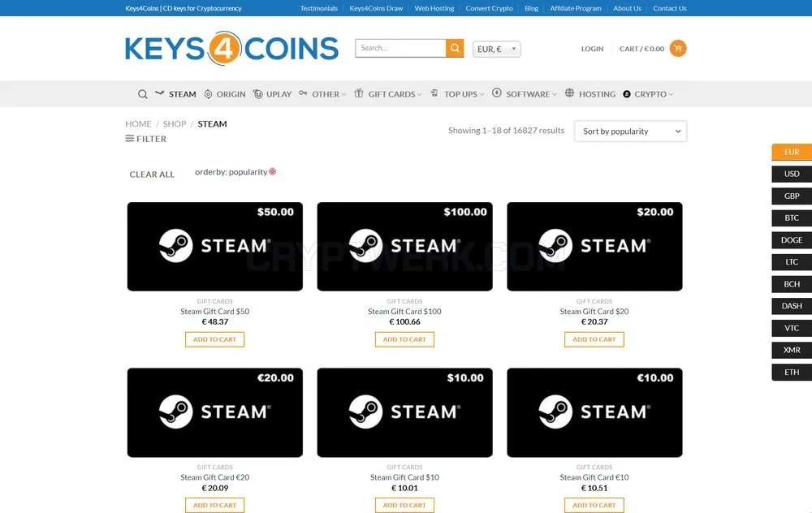Switch currency to XMR in the side panel
Screen dimensions: 812x513
point(792,350)
